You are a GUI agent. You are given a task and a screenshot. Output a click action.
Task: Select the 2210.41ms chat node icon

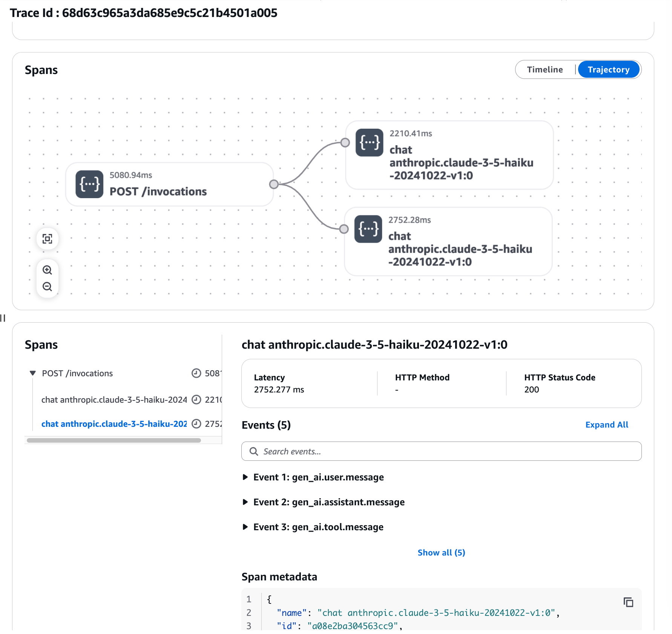369,143
